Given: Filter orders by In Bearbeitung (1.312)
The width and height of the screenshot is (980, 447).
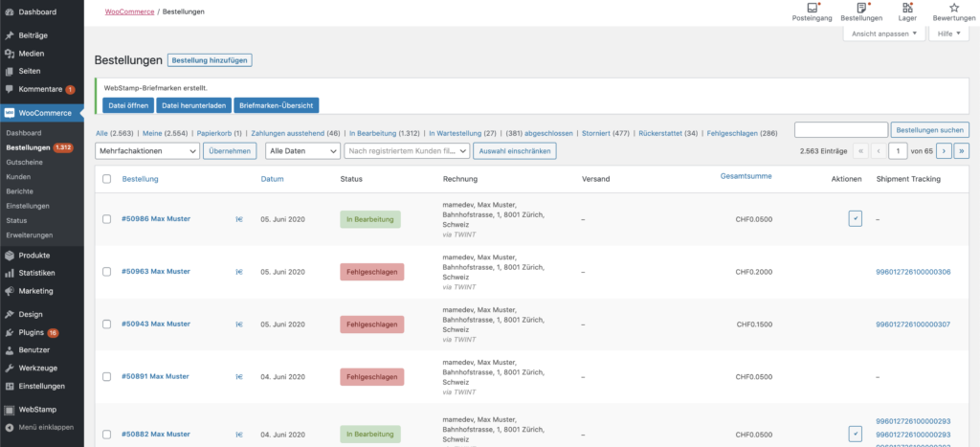Looking at the screenshot, I should (x=385, y=133).
